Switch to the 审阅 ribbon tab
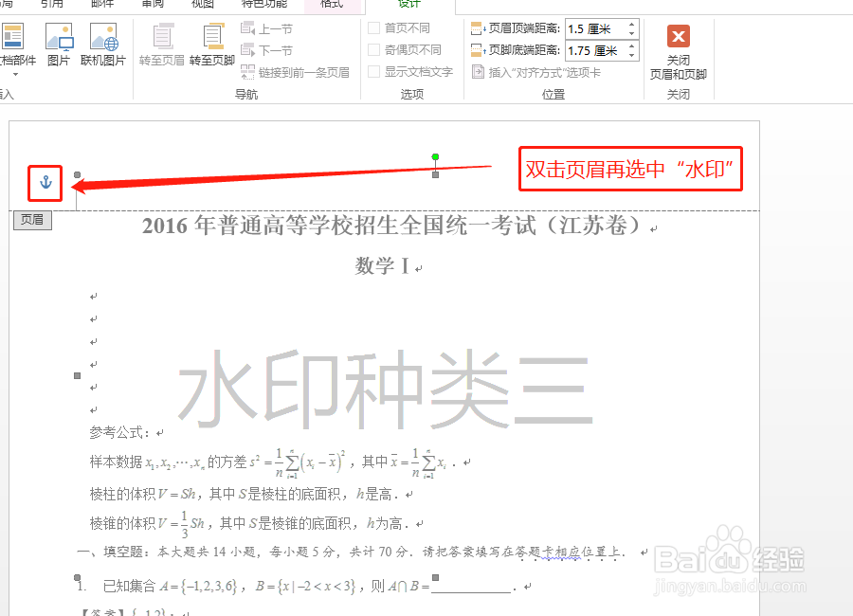The height and width of the screenshot is (616, 853). (x=151, y=5)
